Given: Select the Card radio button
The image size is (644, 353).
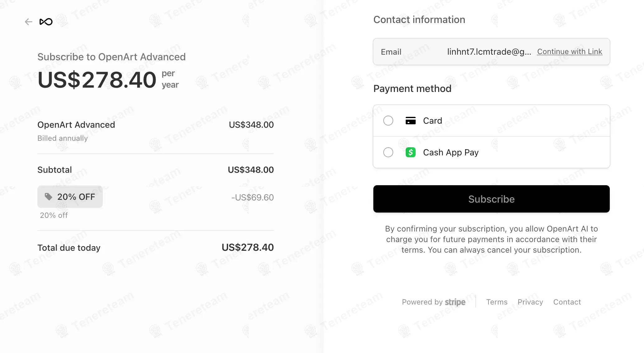Looking at the screenshot, I should [x=388, y=121].
